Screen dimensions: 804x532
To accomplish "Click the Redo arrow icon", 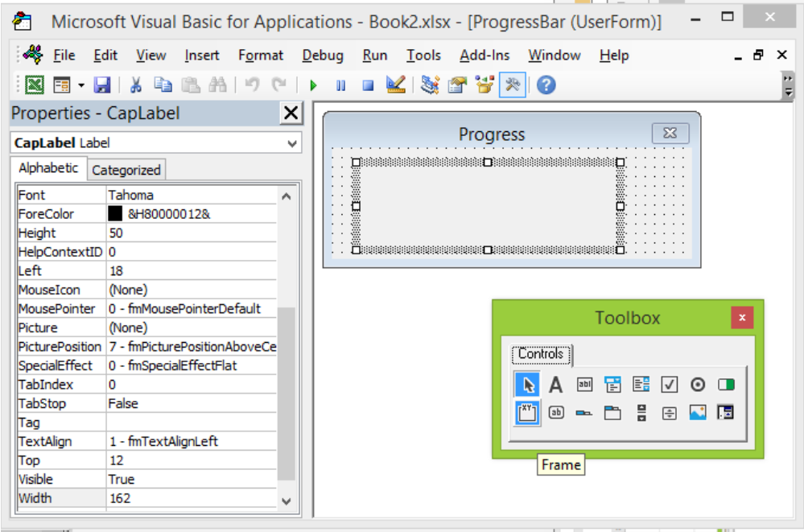I will [x=279, y=85].
